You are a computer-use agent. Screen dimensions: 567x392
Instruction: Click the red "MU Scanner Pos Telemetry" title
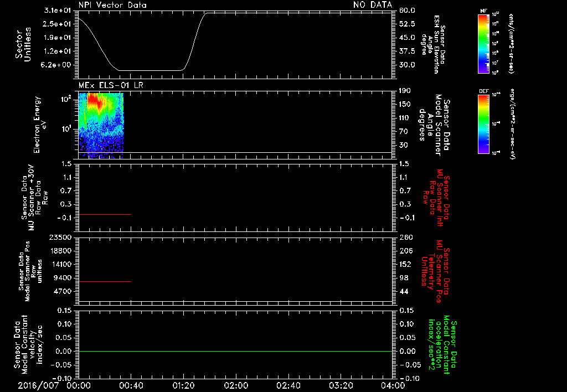[x=435, y=271]
